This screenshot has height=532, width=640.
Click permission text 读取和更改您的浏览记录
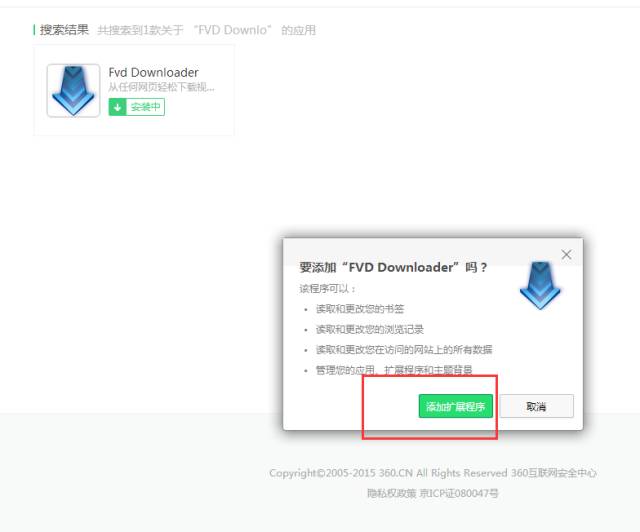pyautogui.click(x=370, y=329)
